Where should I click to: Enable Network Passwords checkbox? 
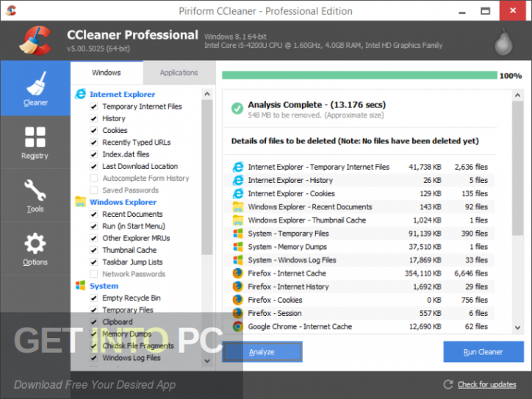93,274
